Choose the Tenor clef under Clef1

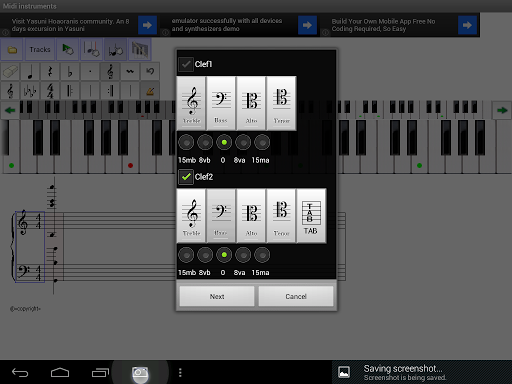pos(281,103)
